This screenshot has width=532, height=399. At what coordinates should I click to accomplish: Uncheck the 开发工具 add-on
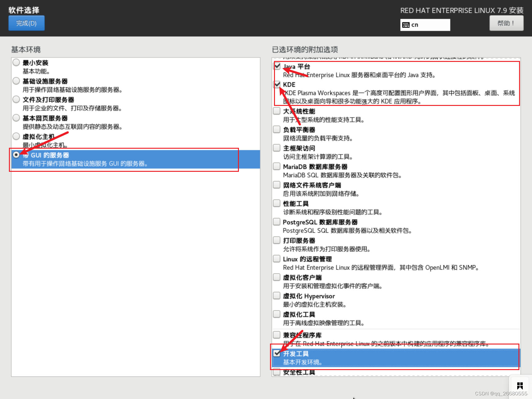tap(277, 353)
